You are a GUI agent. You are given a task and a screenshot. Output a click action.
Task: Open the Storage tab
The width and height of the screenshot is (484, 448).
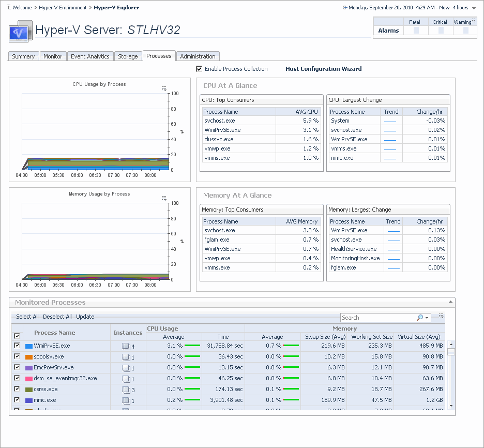[128, 56]
